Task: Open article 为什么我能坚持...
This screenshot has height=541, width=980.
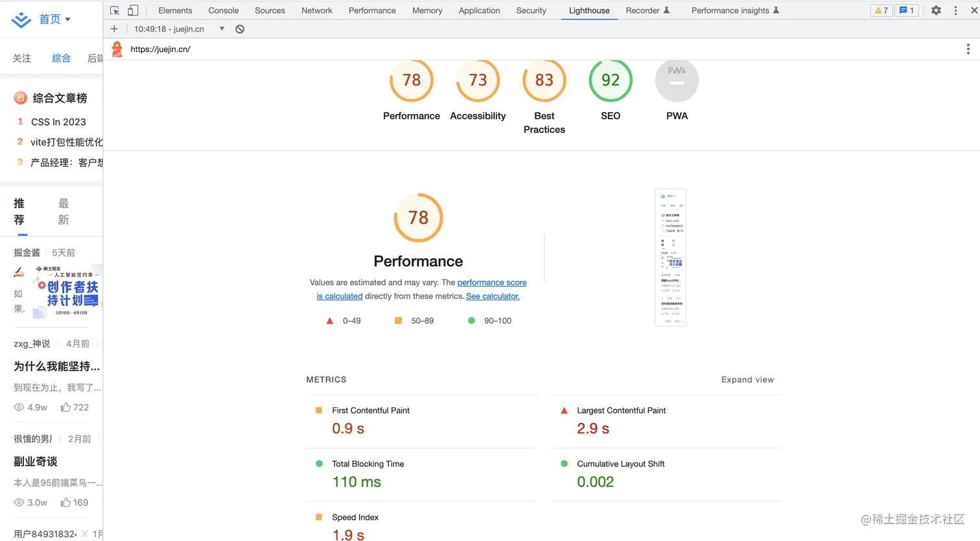Action: coord(57,367)
